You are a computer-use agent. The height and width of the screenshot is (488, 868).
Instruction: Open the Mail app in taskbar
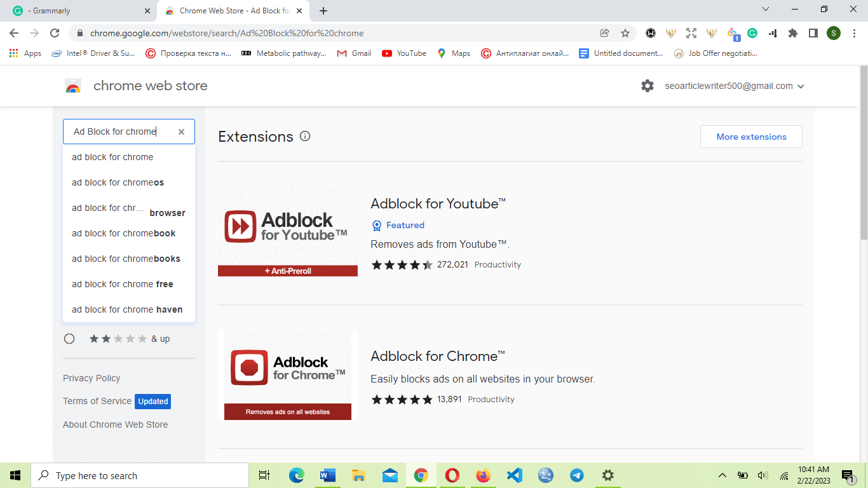[x=390, y=475]
